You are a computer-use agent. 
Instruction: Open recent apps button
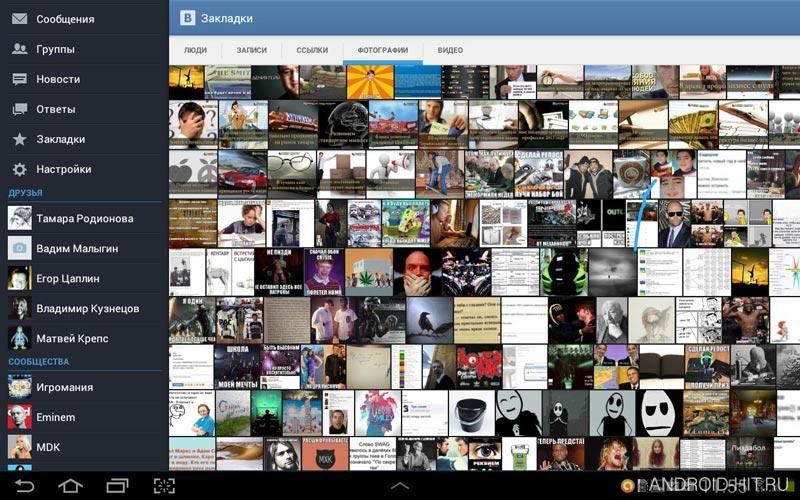pos(117,486)
